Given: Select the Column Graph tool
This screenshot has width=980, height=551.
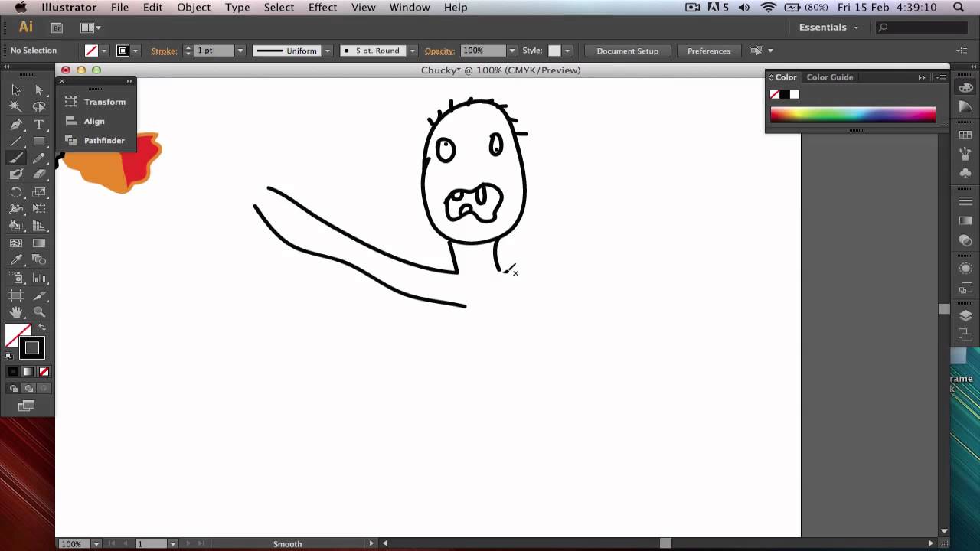Looking at the screenshot, I should point(39,278).
